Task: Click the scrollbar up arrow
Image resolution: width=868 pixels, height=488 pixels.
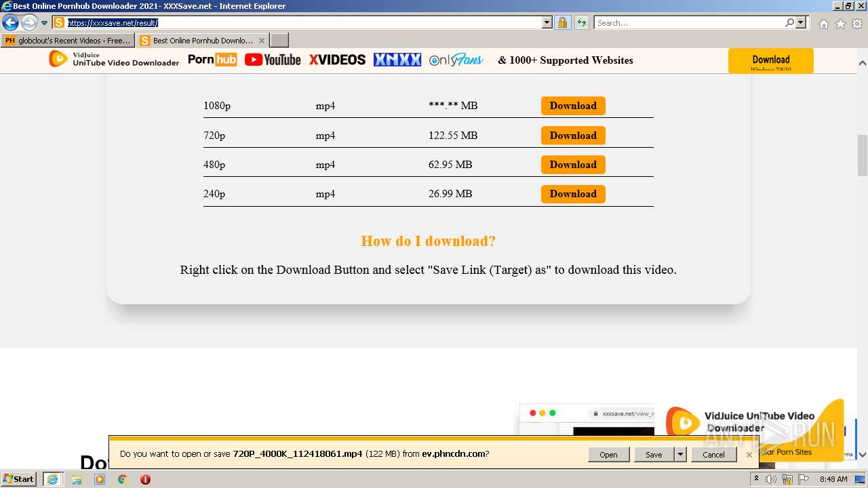Action: [x=863, y=63]
